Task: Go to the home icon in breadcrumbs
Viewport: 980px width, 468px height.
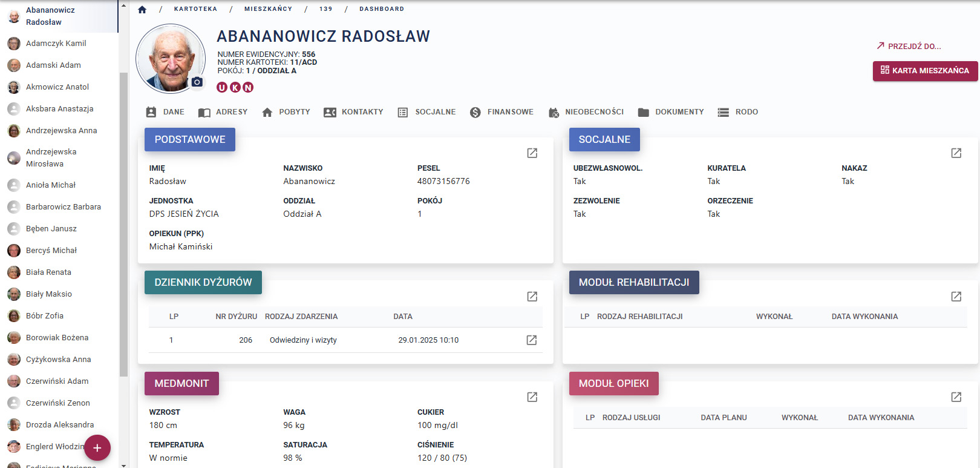Action: click(x=142, y=9)
